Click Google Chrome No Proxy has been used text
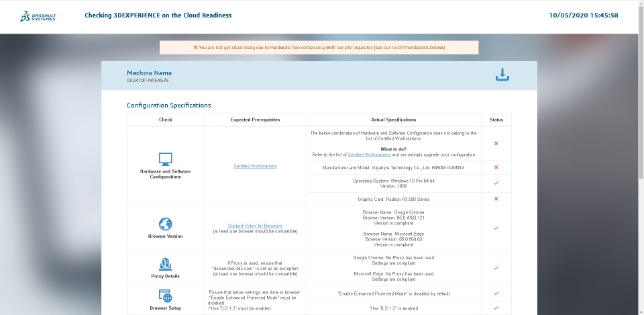644x315 pixels. (394, 258)
